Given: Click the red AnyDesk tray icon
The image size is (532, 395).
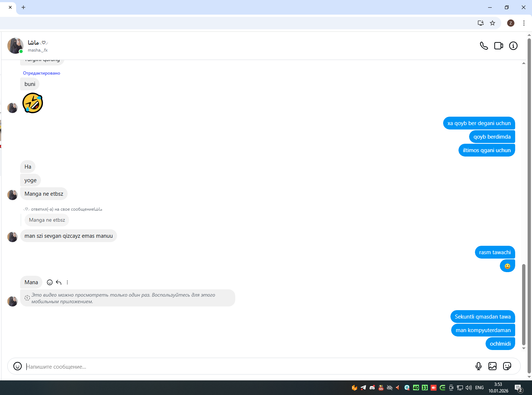Looking at the screenshot, I should [x=434, y=388].
